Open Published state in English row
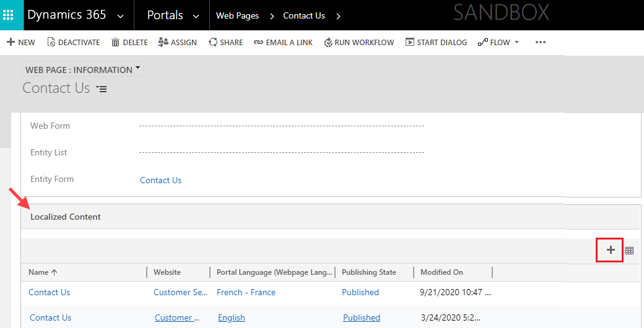The height and width of the screenshot is (328, 644). [362, 317]
